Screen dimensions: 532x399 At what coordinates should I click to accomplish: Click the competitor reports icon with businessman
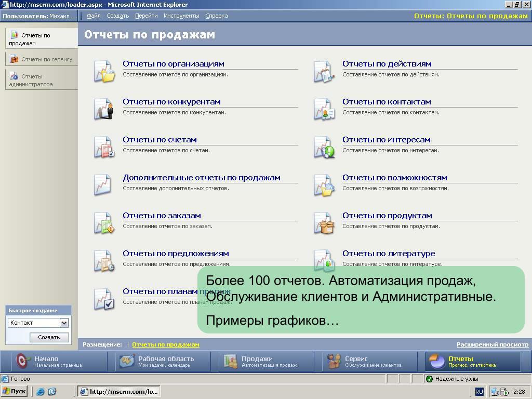104,109
